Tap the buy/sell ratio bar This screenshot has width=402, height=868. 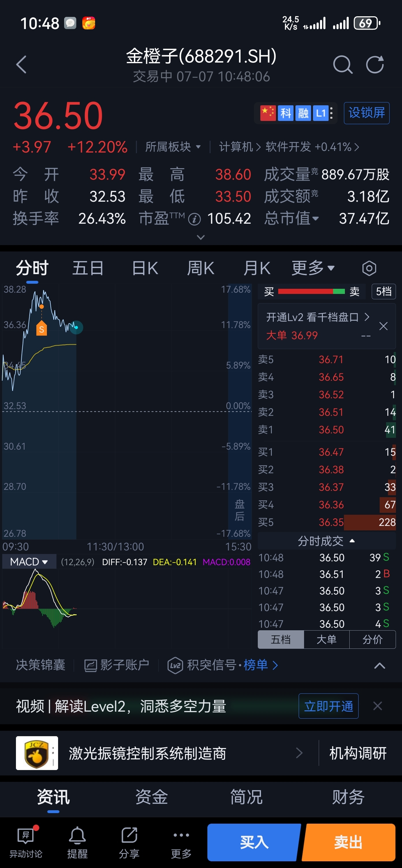click(311, 291)
